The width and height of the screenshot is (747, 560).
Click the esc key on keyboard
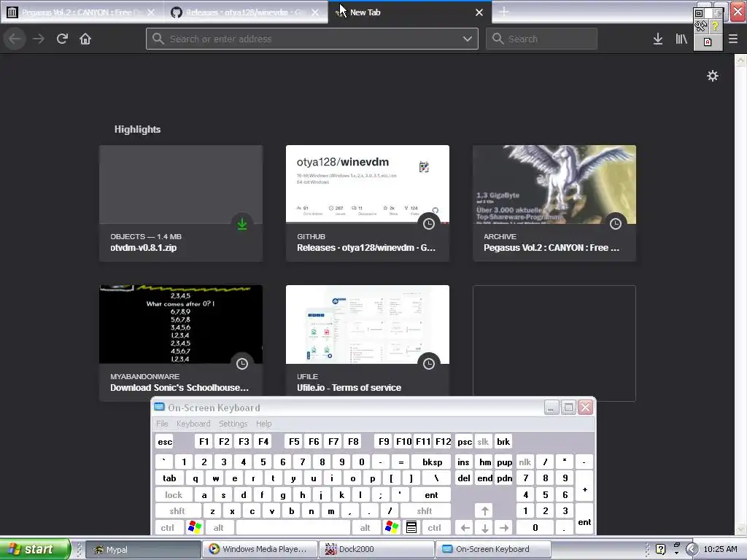pyautogui.click(x=165, y=441)
